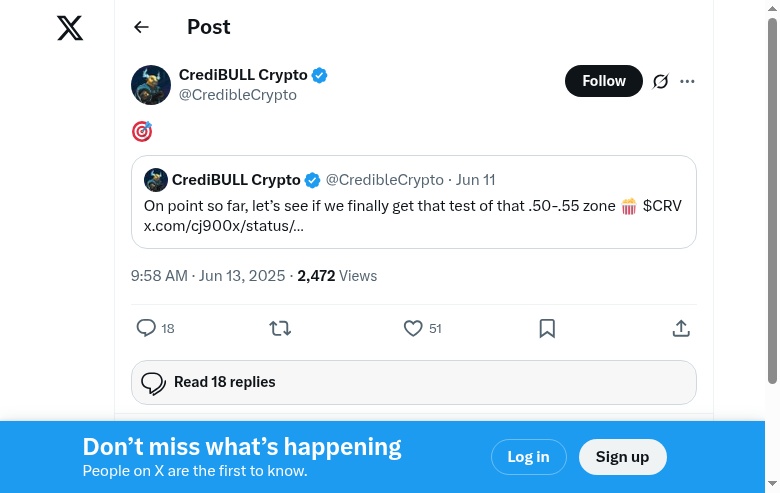
Task: Click the page vertical scrollbar
Action: (772, 200)
